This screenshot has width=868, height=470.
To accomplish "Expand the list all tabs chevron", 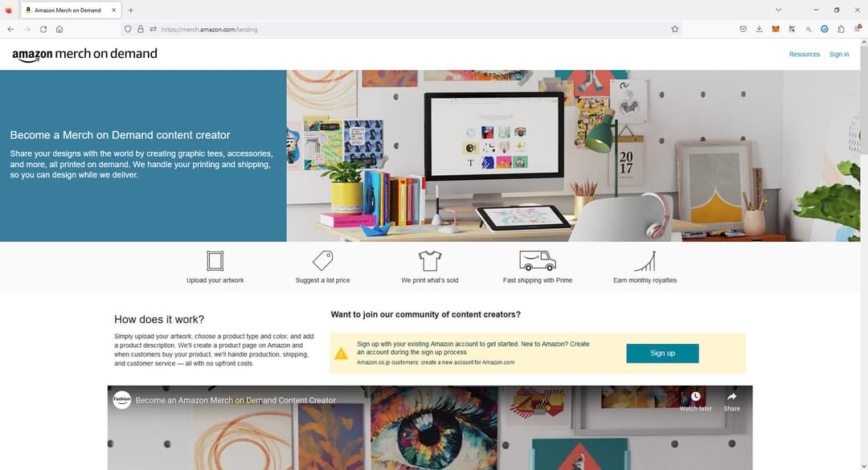I will [778, 10].
